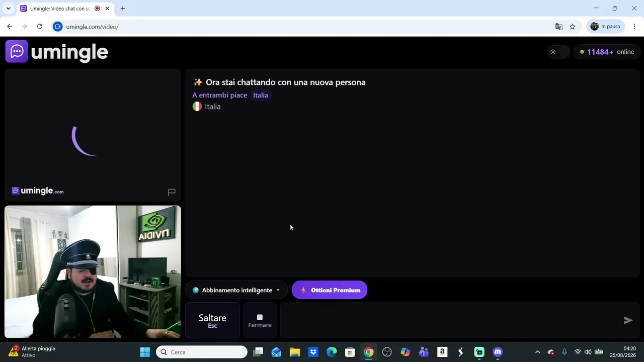The image size is (644, 362).
Task: Click the microphone tray icon
Action: click(565, 352)
